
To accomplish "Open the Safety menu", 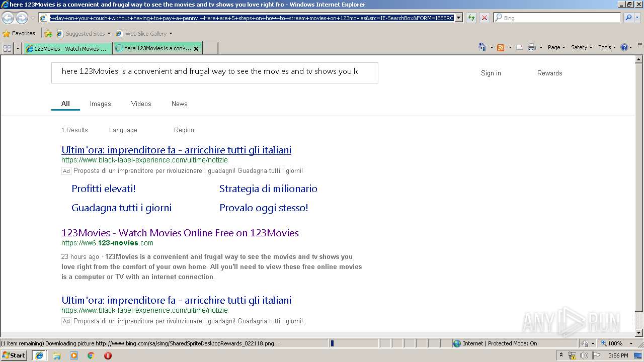I will tap(582, 47).
